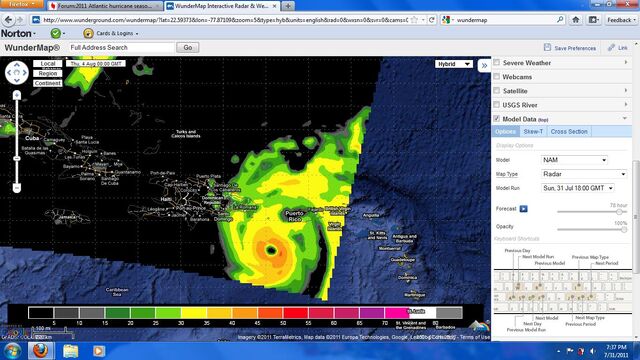
Task: Click the system clock 7:37 PM
Action: pos(616,347)
